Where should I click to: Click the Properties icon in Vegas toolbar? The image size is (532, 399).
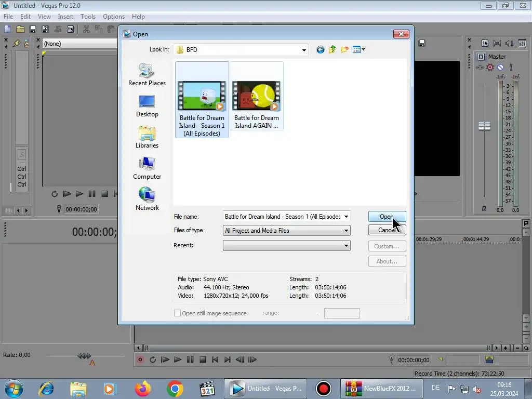[x=71, y=30]
